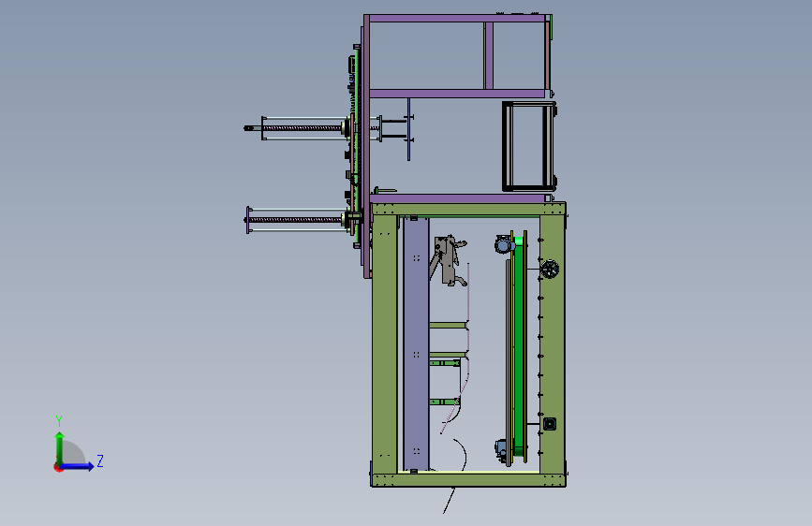
Task: Select the black rectangular box frame on the right
Action: (x=529, y=147)
